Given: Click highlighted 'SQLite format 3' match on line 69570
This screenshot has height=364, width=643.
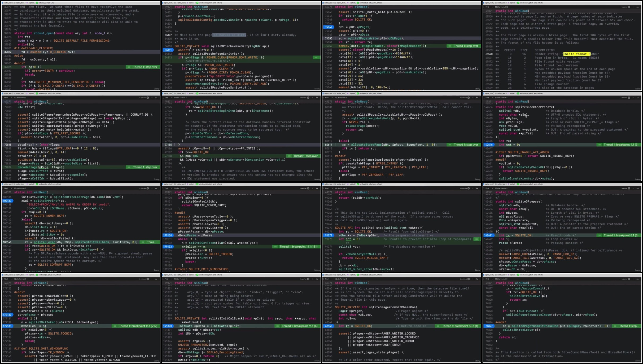Looking at the screenshot, I should [576, 54].
